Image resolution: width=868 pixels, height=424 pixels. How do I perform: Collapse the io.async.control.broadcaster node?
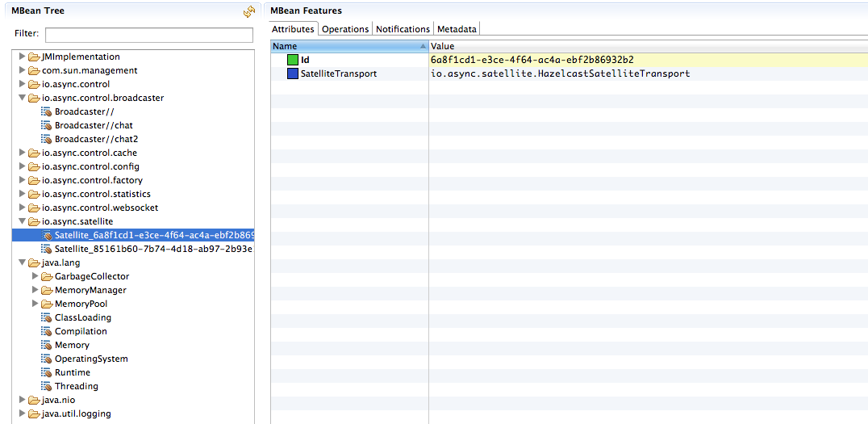[22, 98]
